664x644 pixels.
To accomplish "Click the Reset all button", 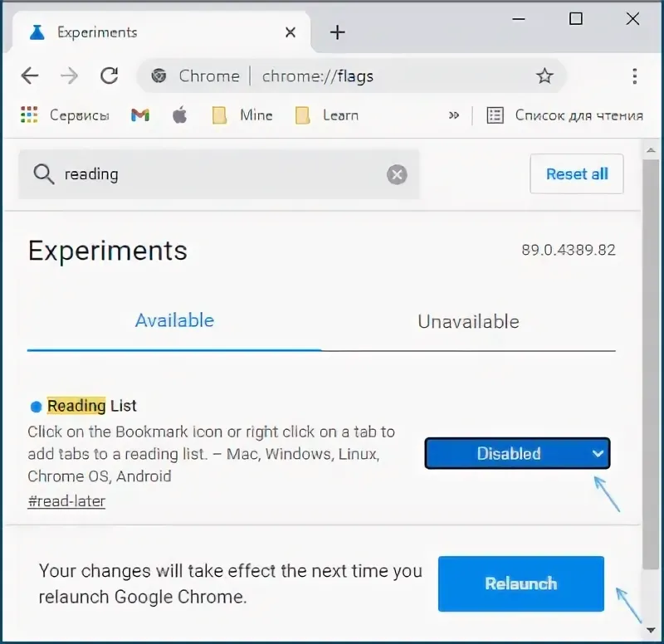I will [576, 174].
